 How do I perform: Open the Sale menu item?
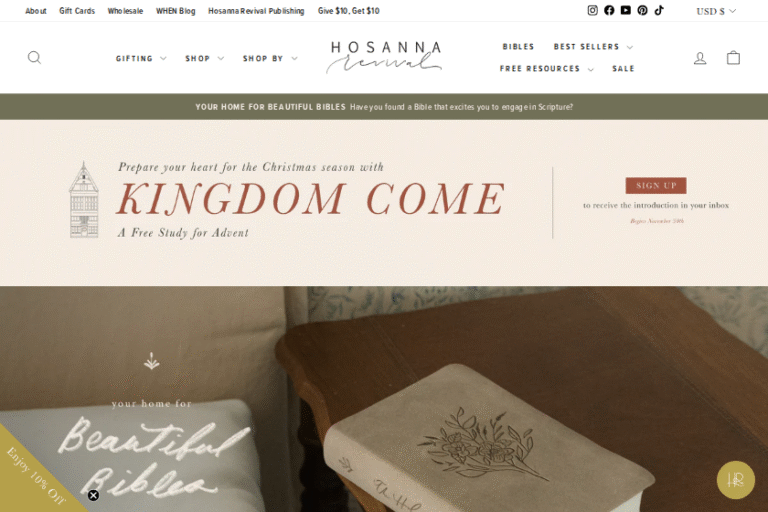click(623, 69)
